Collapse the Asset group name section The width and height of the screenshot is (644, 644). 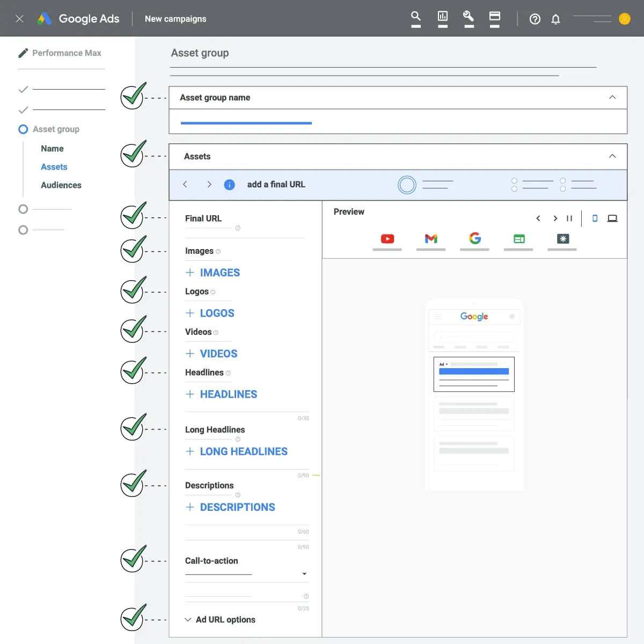click(x=612, y=97)
